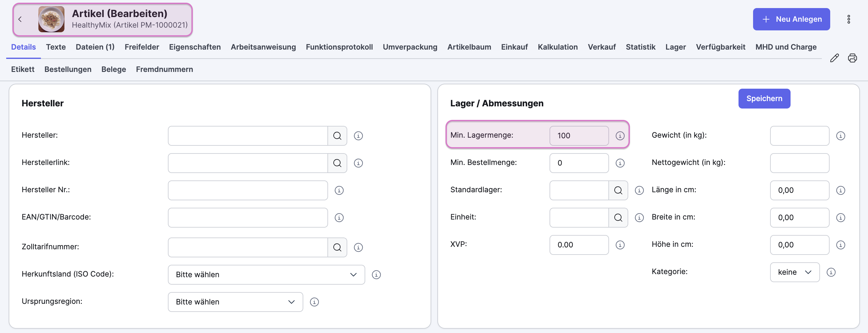Open the Zolltarifnummer search lookup

(x=337, y=247)
